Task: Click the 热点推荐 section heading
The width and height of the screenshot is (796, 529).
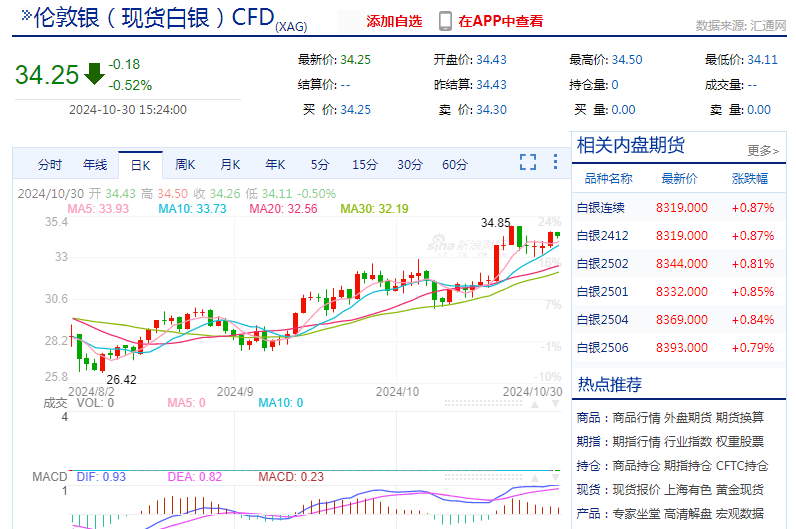Action: pyautogui.click(x=610, y=384)
